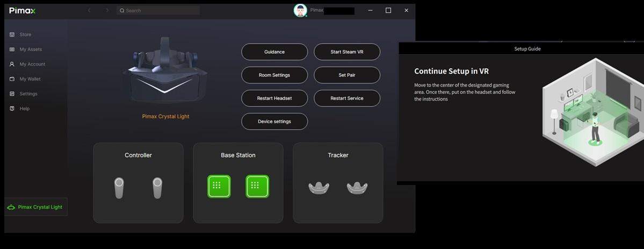Click Restart Service

point(347,98)
